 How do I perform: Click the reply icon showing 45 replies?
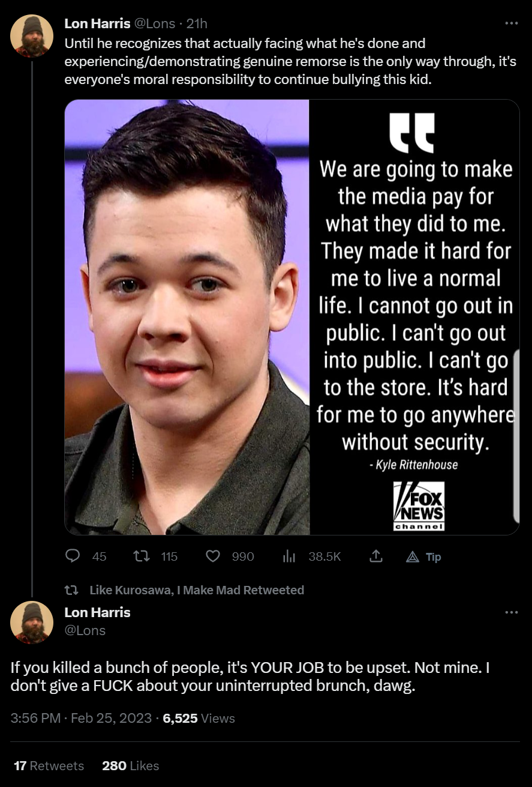(x=73, y=556)
